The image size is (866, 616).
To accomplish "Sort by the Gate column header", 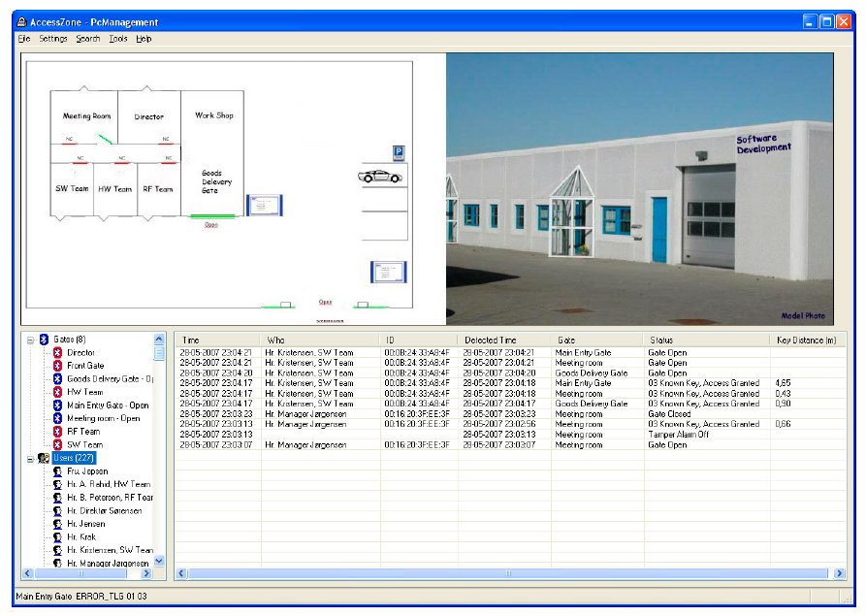I will point(596,340).
